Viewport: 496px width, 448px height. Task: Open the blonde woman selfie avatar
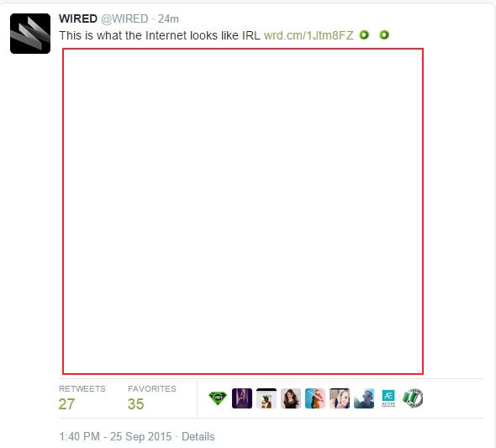[340, 398]
